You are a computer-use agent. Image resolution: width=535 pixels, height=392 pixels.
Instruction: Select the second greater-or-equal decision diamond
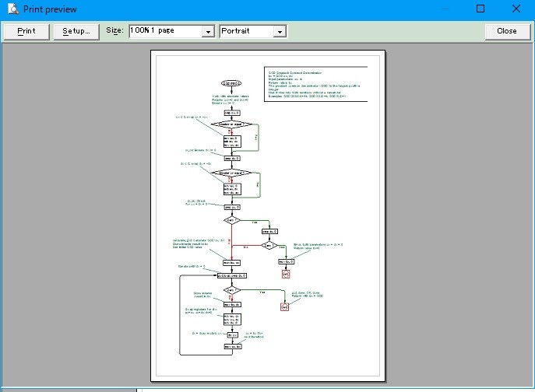(x=231, y=173)
